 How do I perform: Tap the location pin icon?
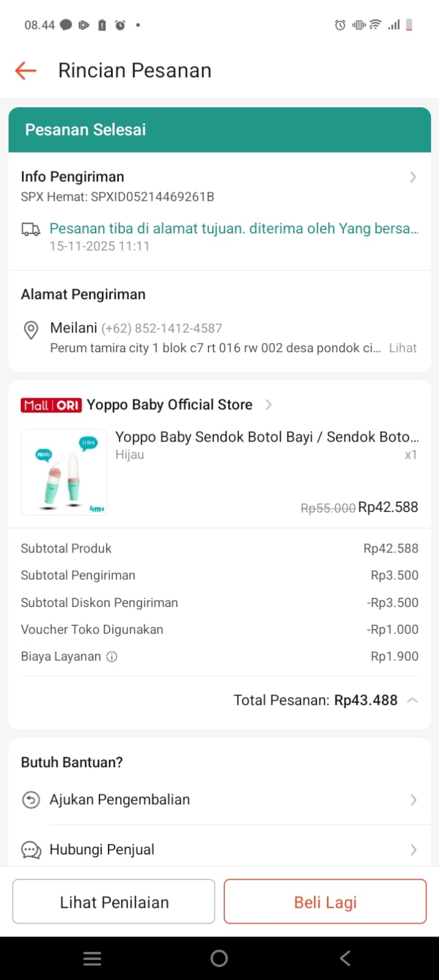[x=31, y=330]
